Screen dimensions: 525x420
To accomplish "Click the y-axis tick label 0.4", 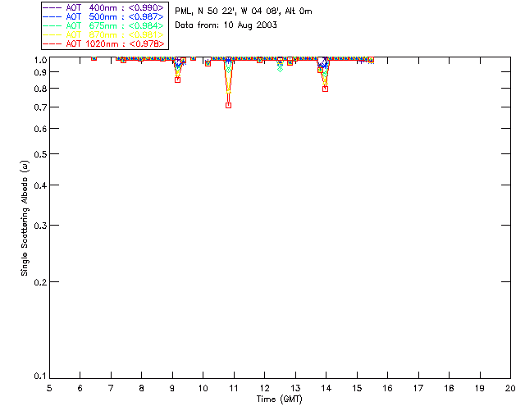I will click(40, 185).
